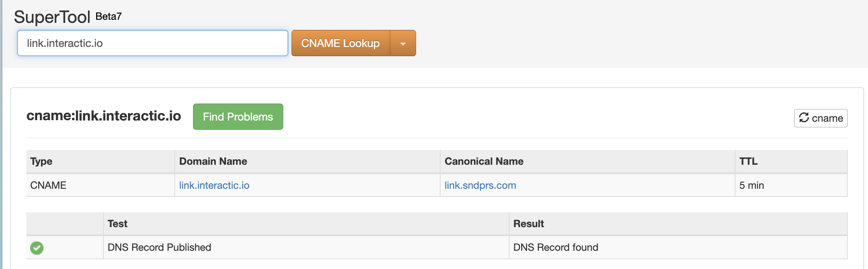Select the Type column header
This screenshot has height=269, width=868.
pyautogui.click(x=41, y=161)
